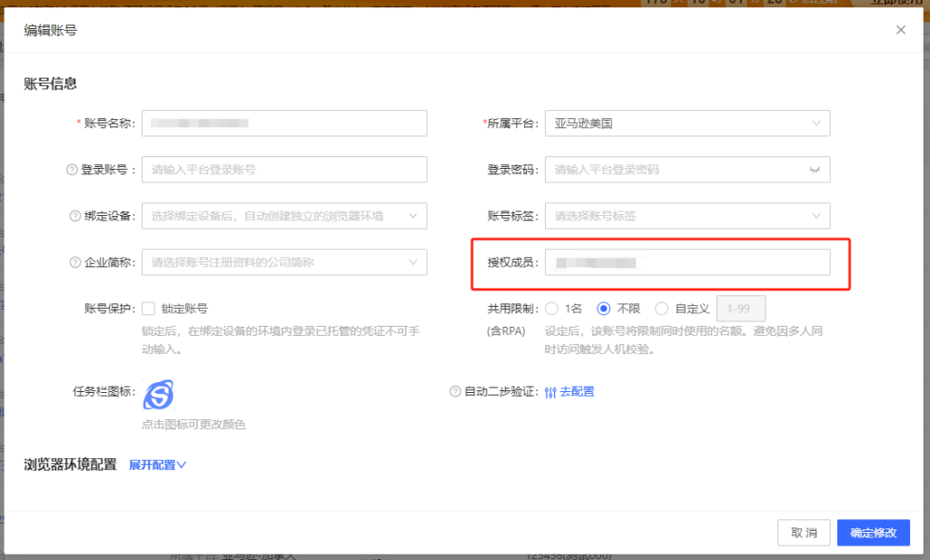The width and height of the screenshot is (930, 560).
Task: Select the 1名 radio option
Action: click(551, 309)
